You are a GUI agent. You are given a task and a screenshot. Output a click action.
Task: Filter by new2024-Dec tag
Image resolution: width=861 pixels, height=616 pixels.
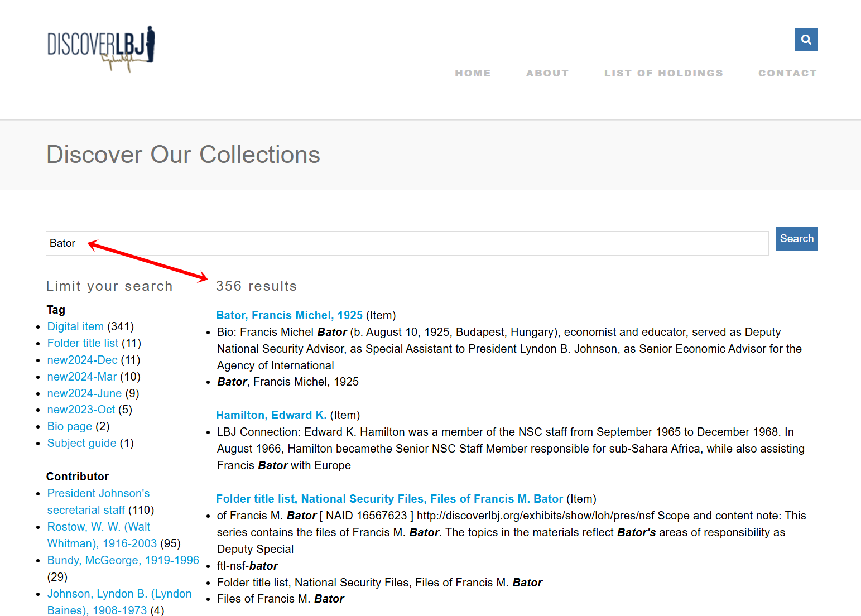click(x=82, y=360)
